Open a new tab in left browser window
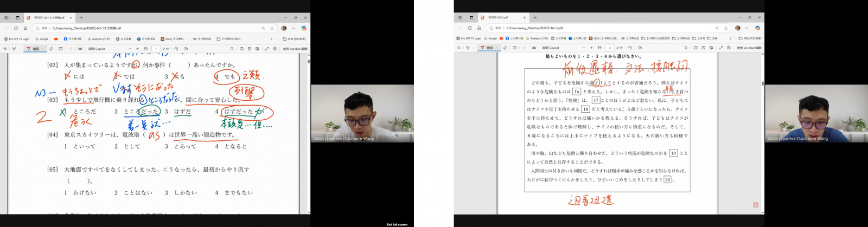The height and width of the screenshot is (227, 868). [x=81, y=17]
